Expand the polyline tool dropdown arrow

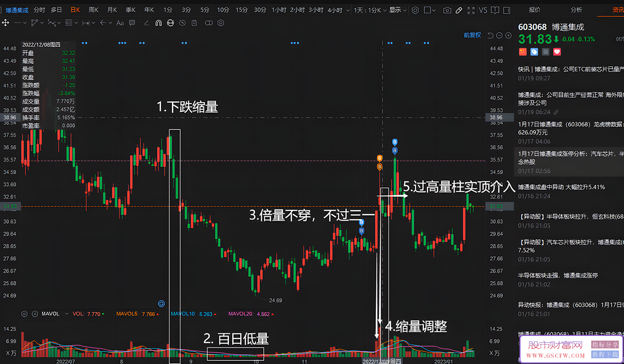[42, 22]
